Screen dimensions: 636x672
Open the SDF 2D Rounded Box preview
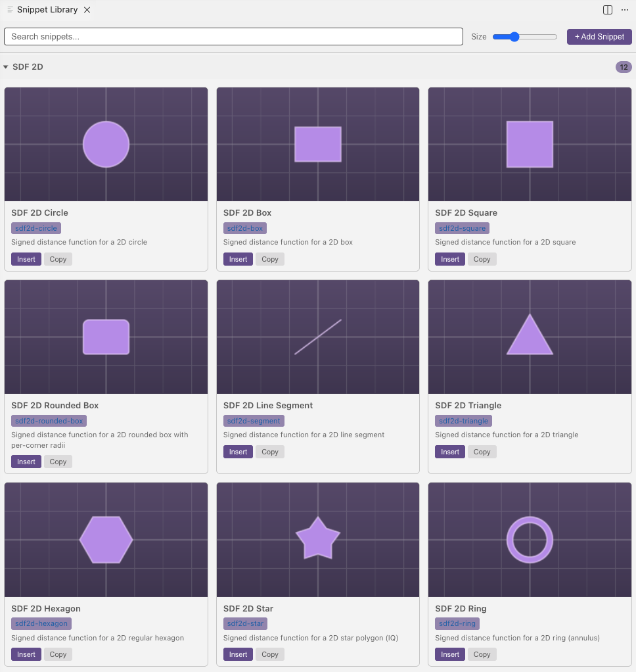106,337
